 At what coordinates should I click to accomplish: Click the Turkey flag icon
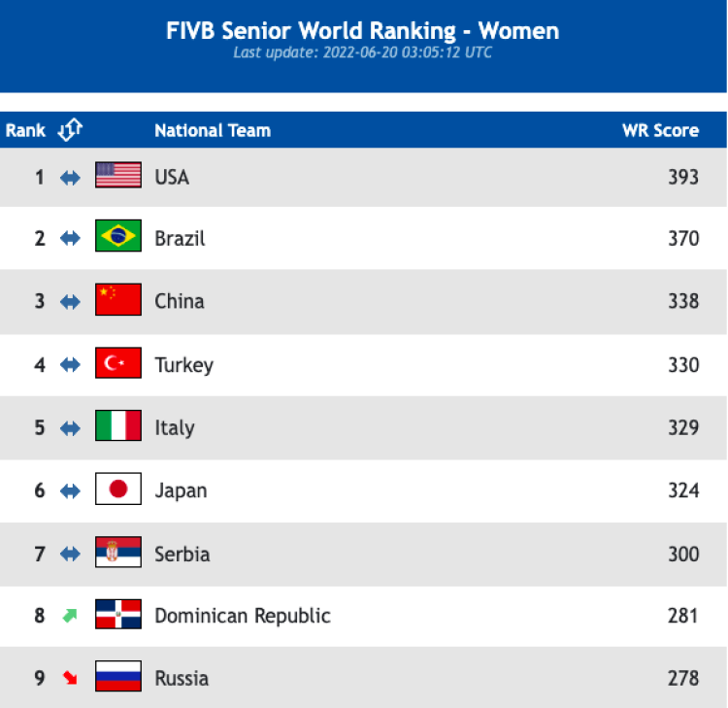pyautogui.click(x=118, y=362)
